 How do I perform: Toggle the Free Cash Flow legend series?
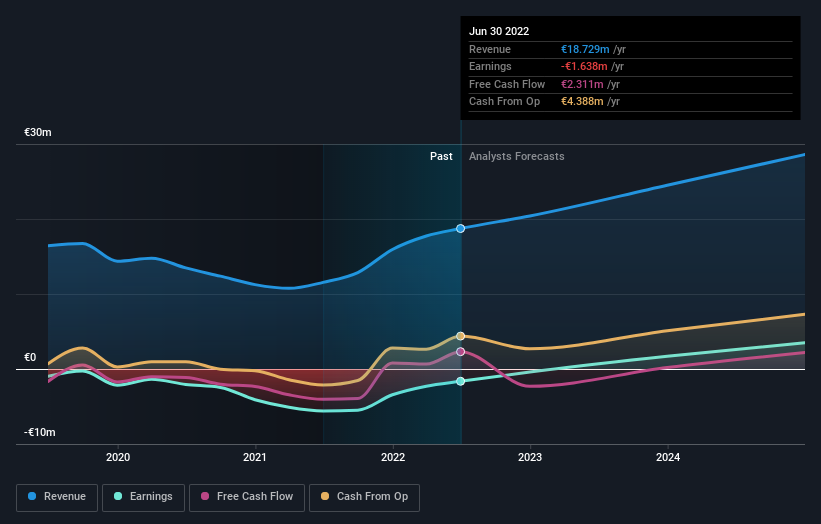click(x=247, y=497)
